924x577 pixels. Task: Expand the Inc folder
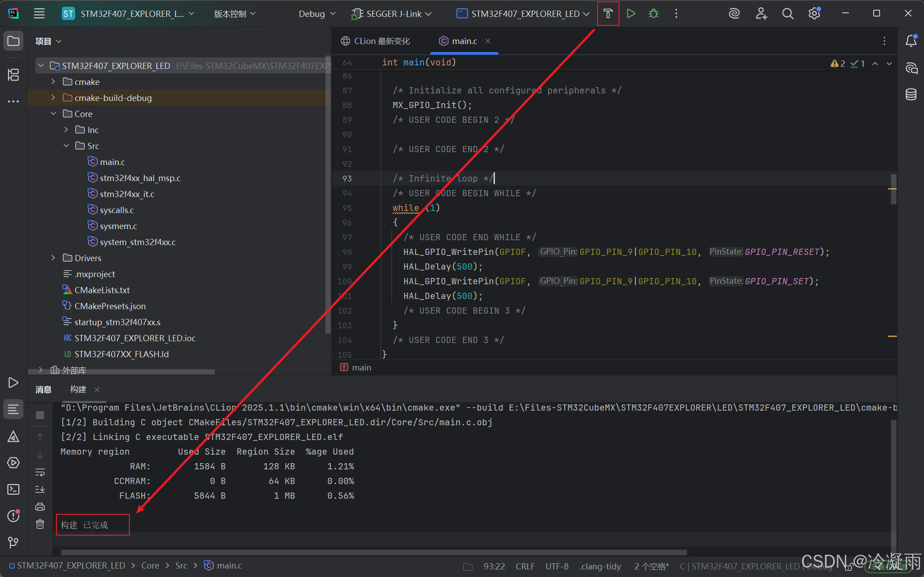pos(66,130)
